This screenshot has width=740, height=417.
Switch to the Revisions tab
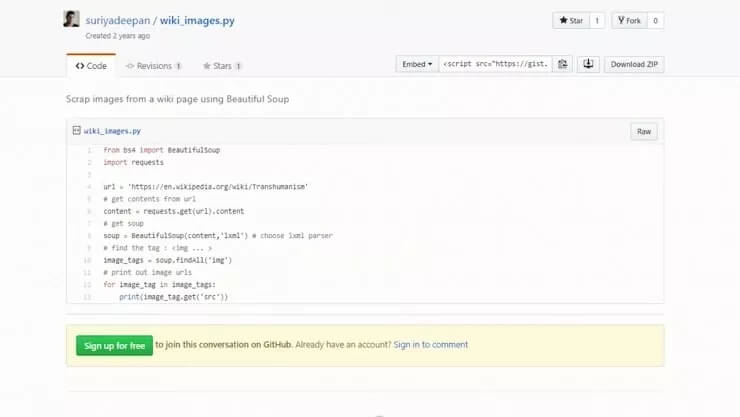pyautogui.click(x=153, y=66)
